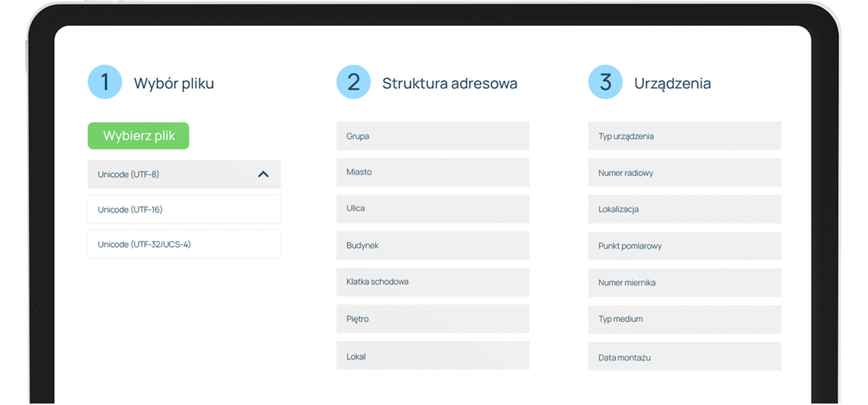
Task: Click the step 2 circle icon
Action: [353, 82]
